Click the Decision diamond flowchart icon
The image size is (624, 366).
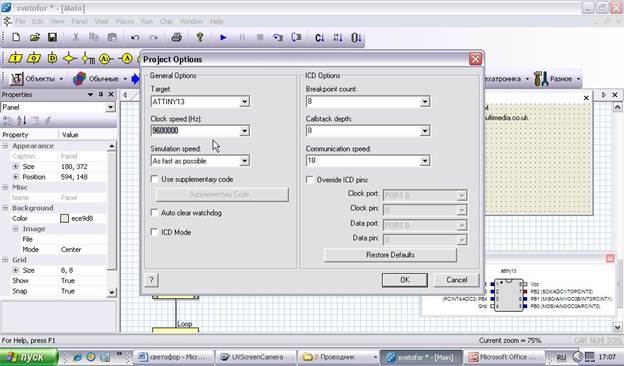pyautogui.click(x=69, y=58)
